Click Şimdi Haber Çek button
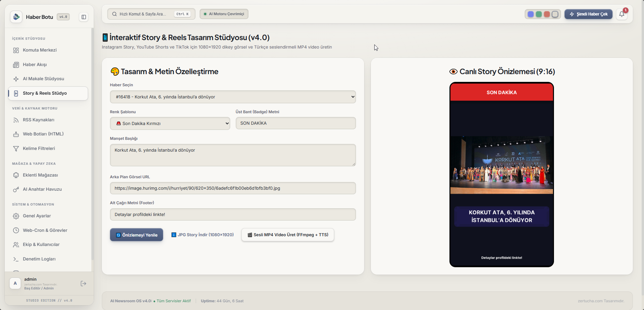This screenshot has width=644, height=310. pyautogui.click(x=588, y=14)
